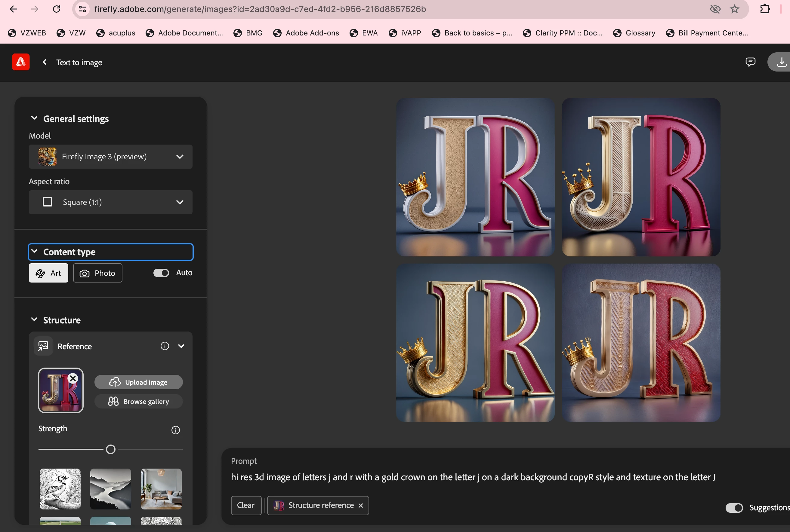The width and height of the screenshot is (790, 532).
Task: Click the Adobe Firefly logo icon
Action: point(21,62)
